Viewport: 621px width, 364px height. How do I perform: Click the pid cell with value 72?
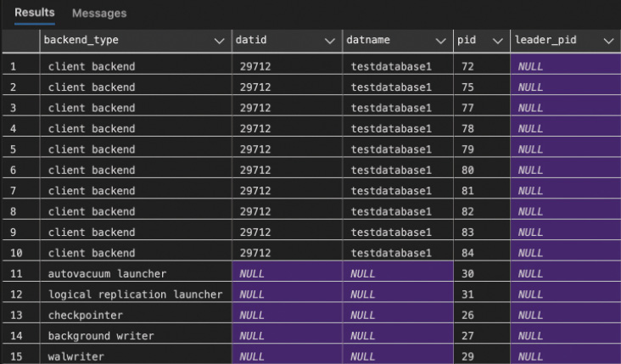(482, 66)
